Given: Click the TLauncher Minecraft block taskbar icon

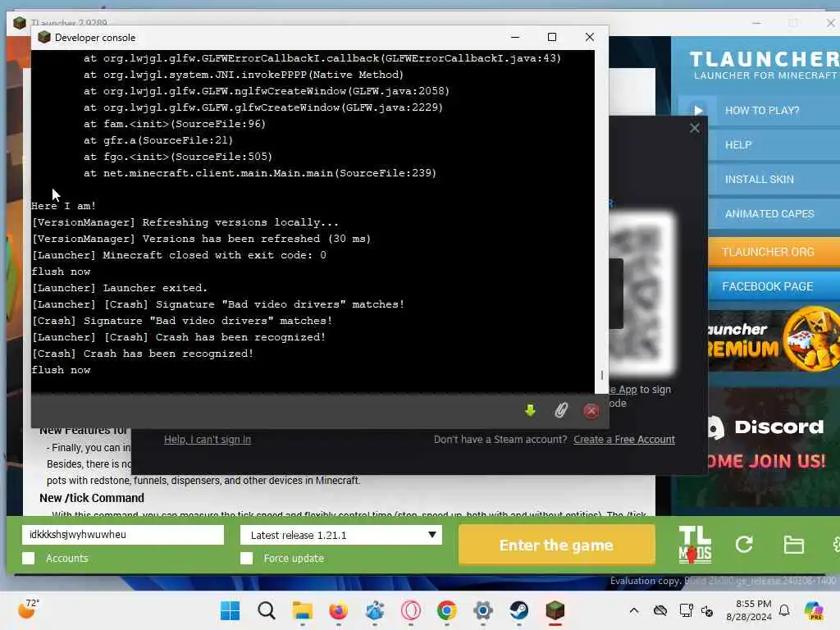Looking at the screenshot, I should tap(555, 610).
